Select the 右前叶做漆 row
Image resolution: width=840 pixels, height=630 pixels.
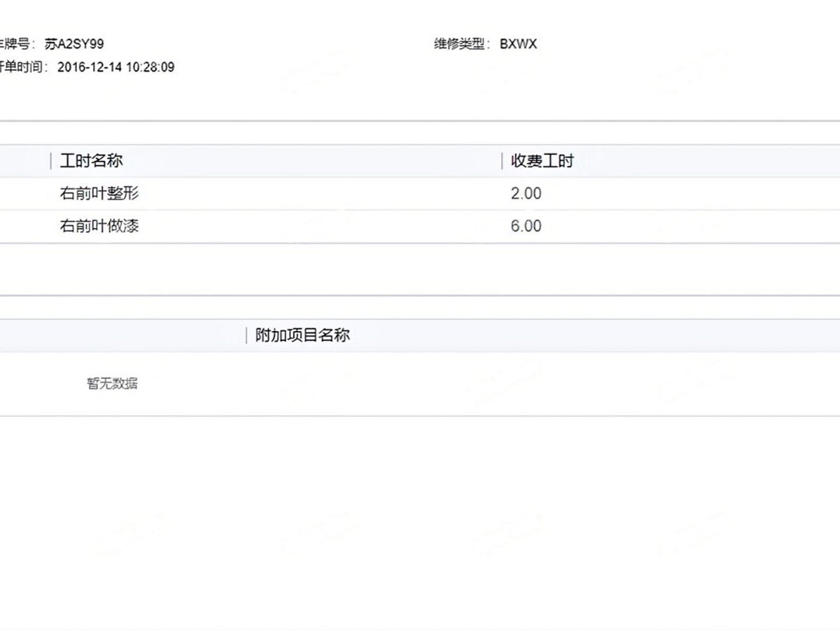(99, 226)
